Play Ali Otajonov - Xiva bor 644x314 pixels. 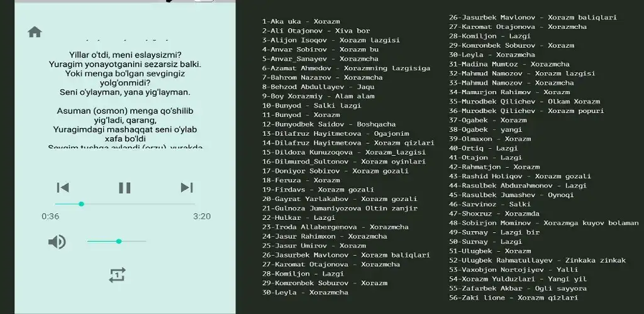316,31
